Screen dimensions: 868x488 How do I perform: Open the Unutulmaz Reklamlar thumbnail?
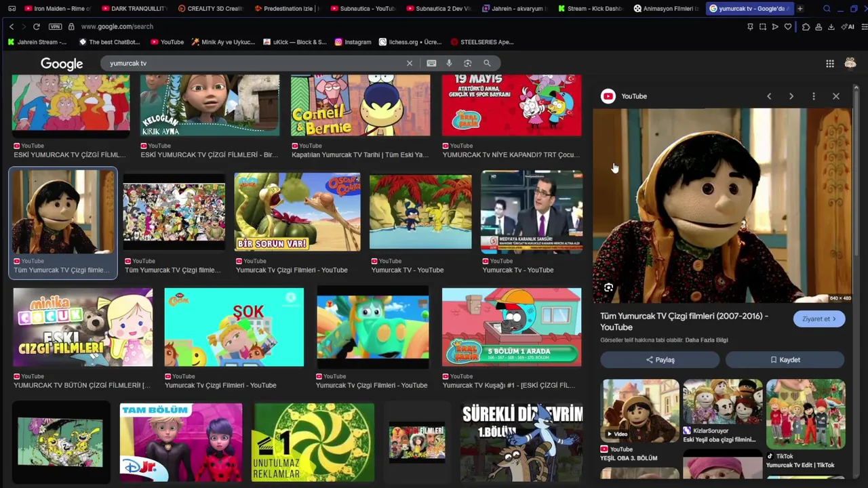coord(313,443)
